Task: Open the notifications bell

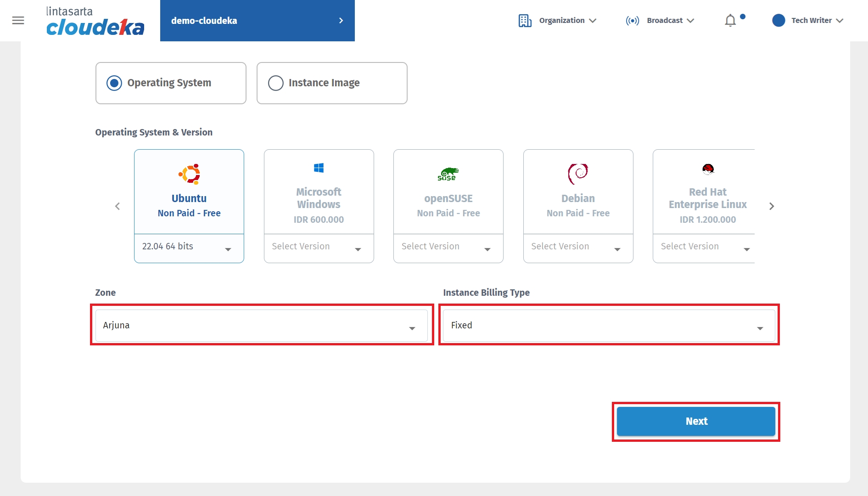Action: pos(730,21)
